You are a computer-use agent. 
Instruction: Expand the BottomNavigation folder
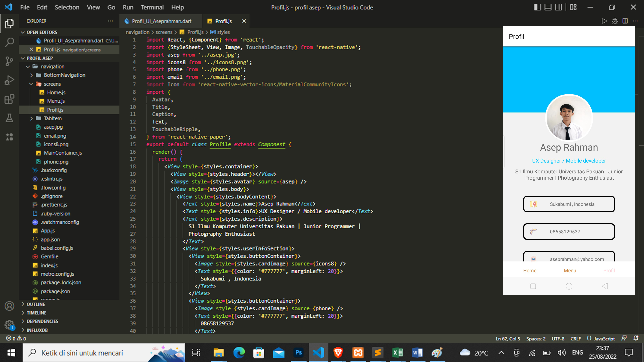32,75
